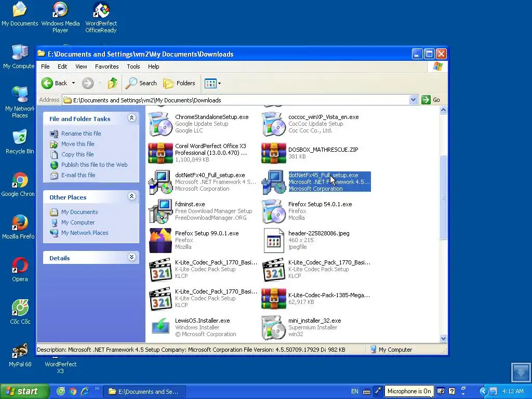Open My Computer in Other Places

78,222
